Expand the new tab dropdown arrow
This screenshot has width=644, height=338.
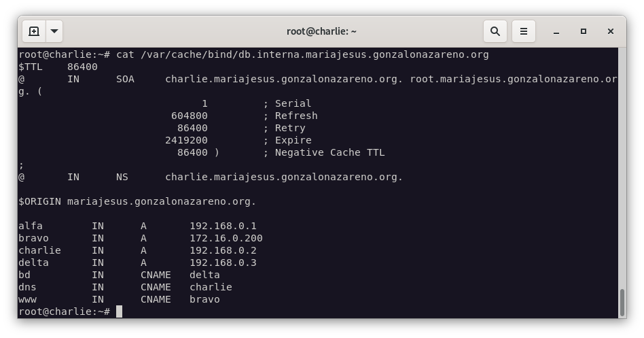[54, 31]
